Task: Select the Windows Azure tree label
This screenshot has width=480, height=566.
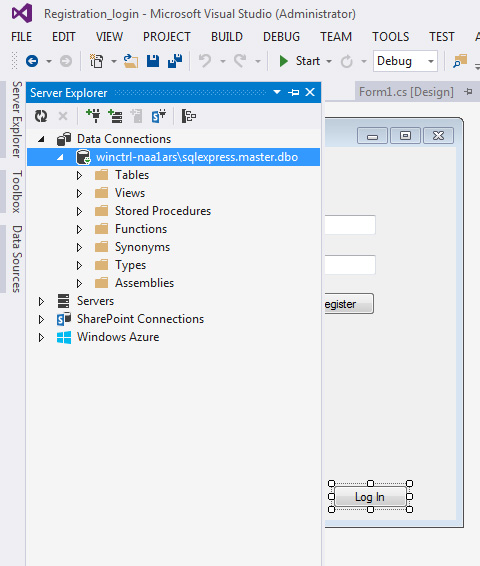Action: click(118, 337)
